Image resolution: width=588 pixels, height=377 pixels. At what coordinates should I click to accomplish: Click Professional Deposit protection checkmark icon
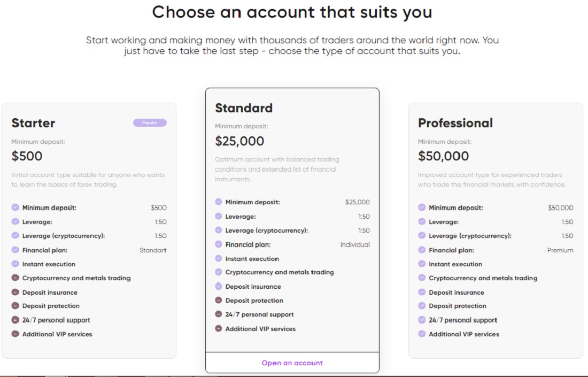(422, 305)
